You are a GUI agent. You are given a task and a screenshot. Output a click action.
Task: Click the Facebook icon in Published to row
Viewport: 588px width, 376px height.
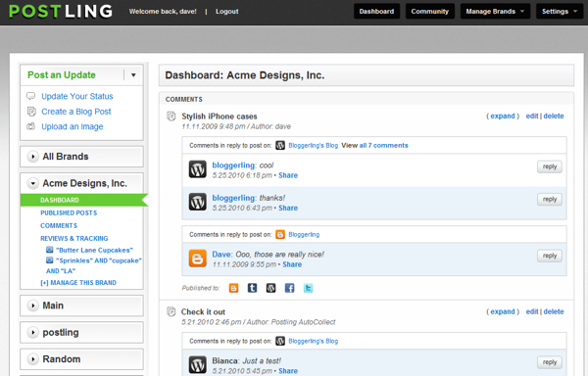pos(289,288)
